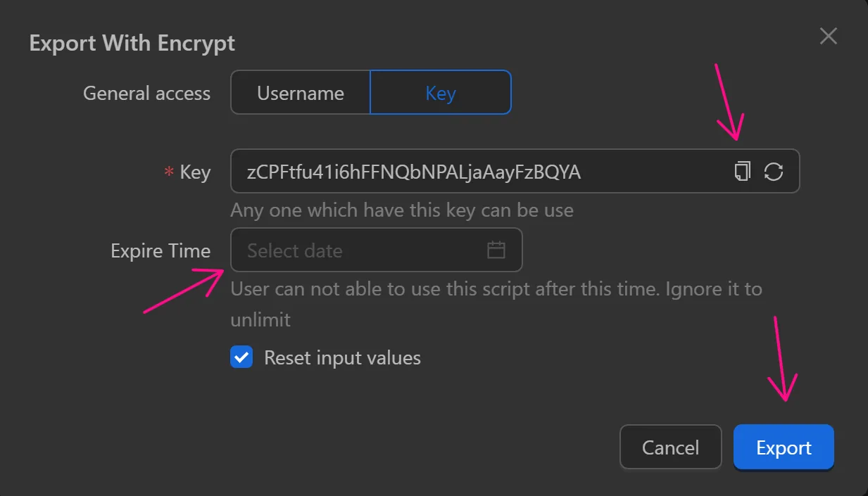Viewport: 868px width, 496px height.
Task: Switch to the Username access tab
Action: click(301, 92)
